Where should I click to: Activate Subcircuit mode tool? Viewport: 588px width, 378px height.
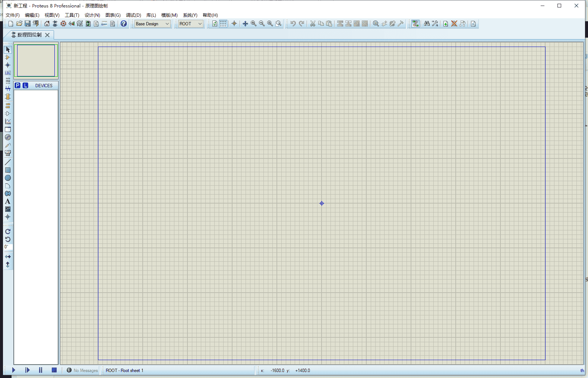tap(8, 97)
